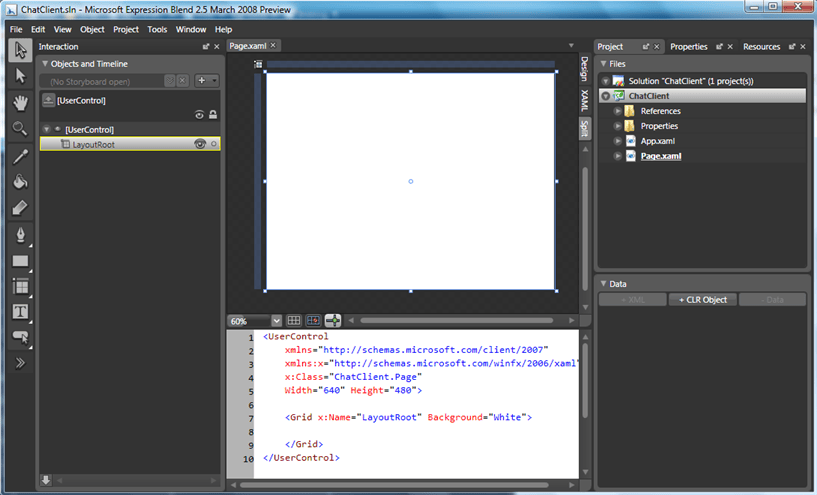This screenshot has width=817, height=495.
Task: Click the + CLR Object button
Action: [x=702, y=300]
